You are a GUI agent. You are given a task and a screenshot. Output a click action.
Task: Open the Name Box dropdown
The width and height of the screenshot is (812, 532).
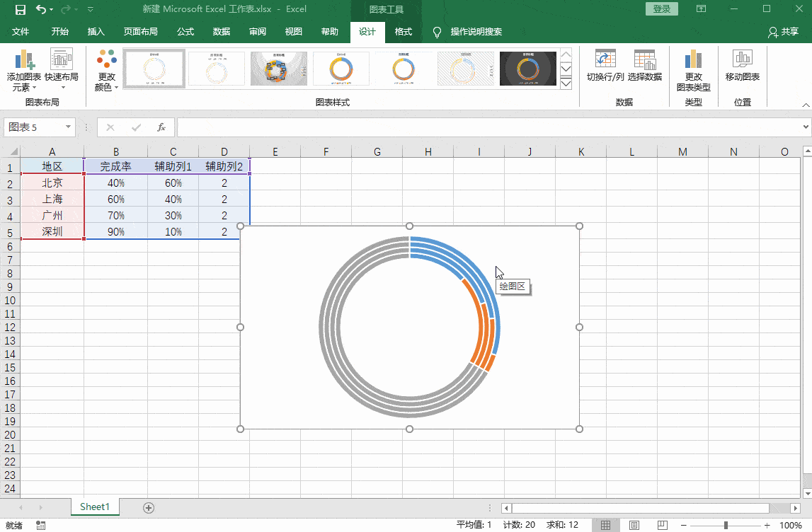click(68, 127)
